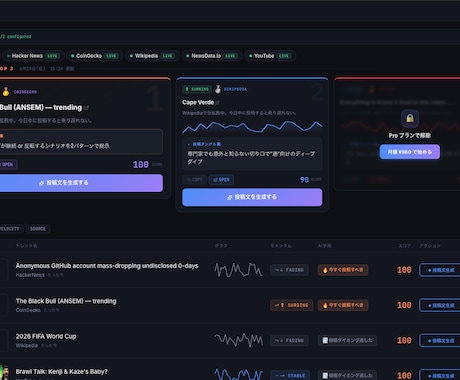Image resolution: width=460 pixels, height=380 pixels.
Task: Click the fire AI prediction badge in Black Bull row
Action: click(x=343, y=305)
